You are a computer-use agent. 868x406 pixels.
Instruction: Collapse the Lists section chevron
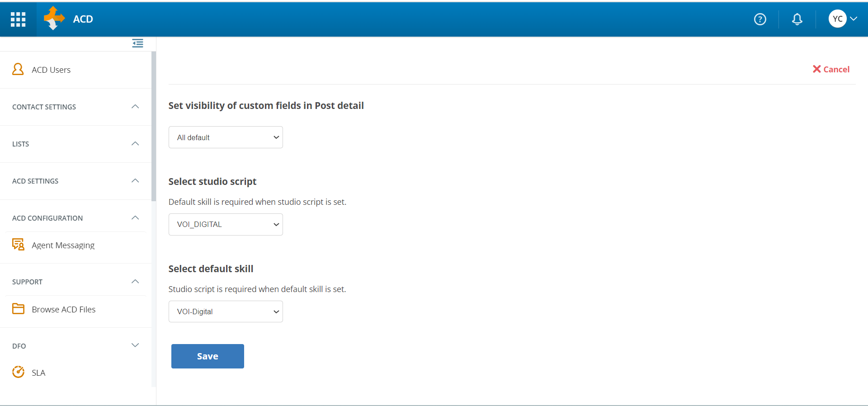point(135,144)
